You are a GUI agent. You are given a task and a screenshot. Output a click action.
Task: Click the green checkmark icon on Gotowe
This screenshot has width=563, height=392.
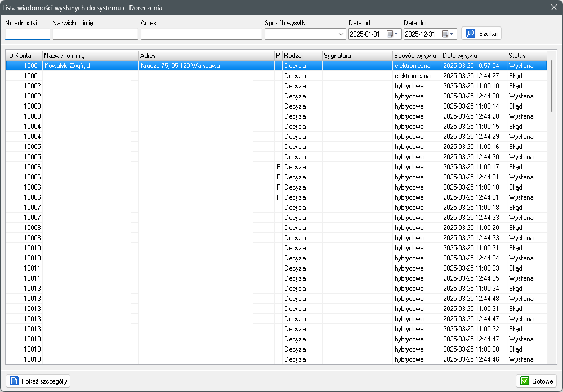coord(525,381)
